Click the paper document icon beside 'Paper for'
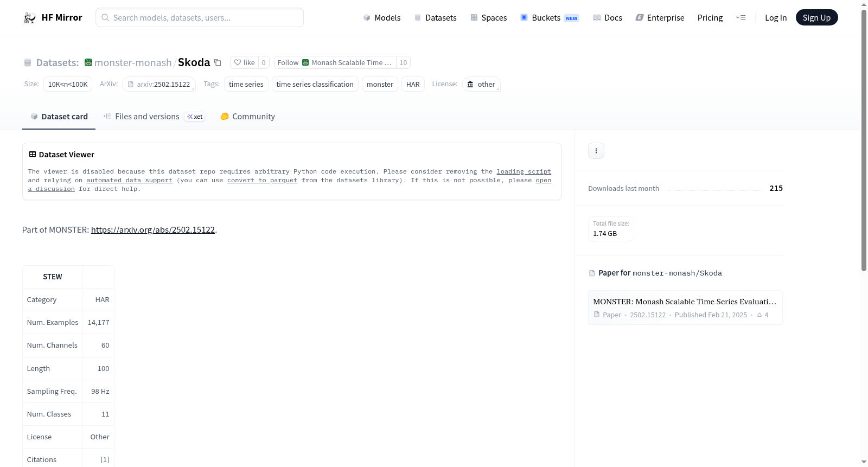868x467 pixels. tap(592, 273)
